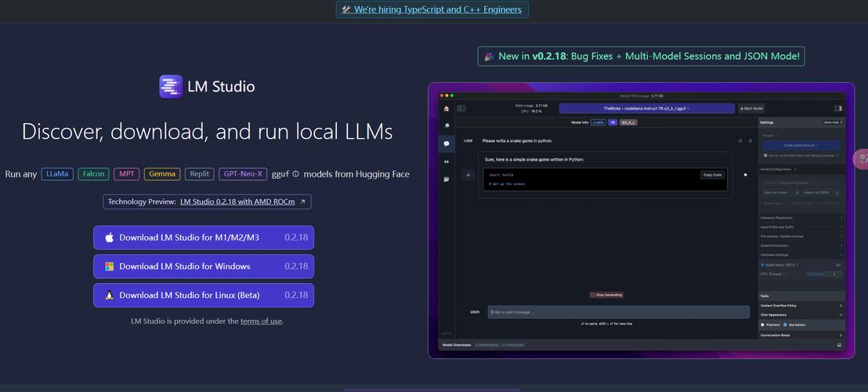
Task: Click the LM Studio logo icon
Action: [x=171, y=86]
